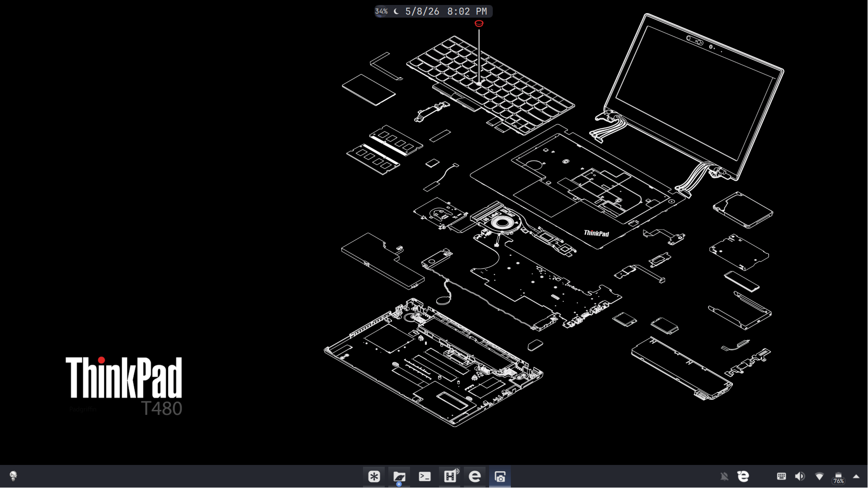Open the volume control in the tray
Screen dimensions: 868x488
(800, 476)
